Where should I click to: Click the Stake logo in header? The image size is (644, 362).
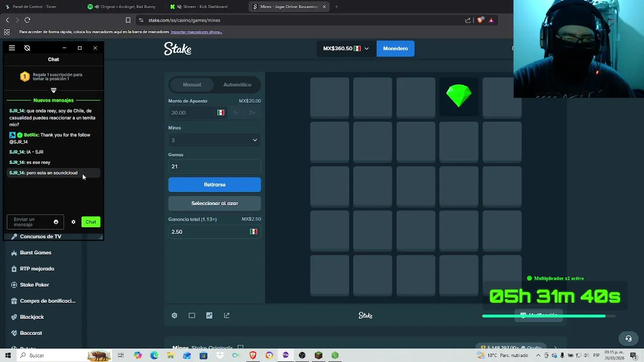(178, 49)
